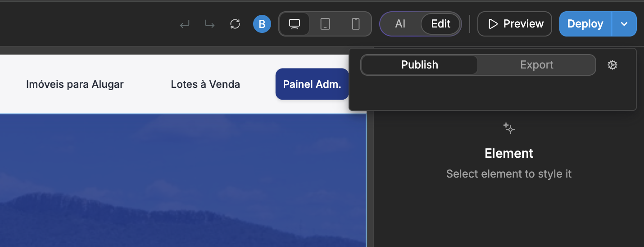Open deploy settings gear icon
This screenshot has width=644, height=247.
[612, 65]
